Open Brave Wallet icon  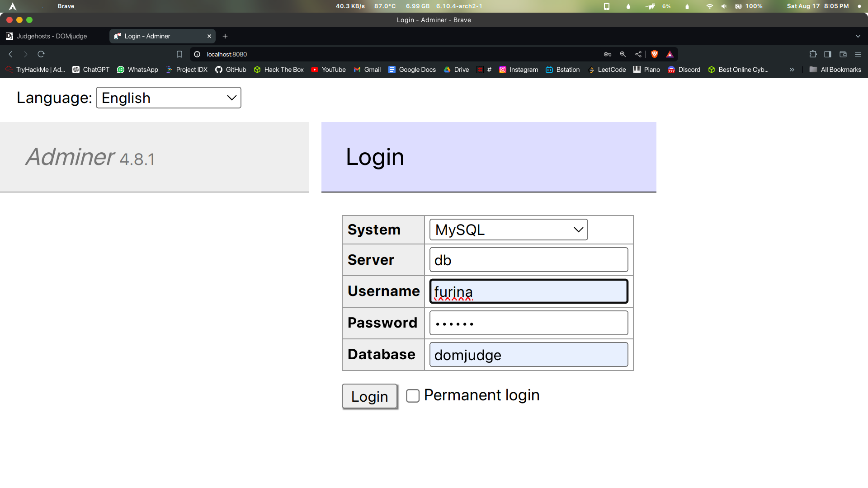[843, 54]
